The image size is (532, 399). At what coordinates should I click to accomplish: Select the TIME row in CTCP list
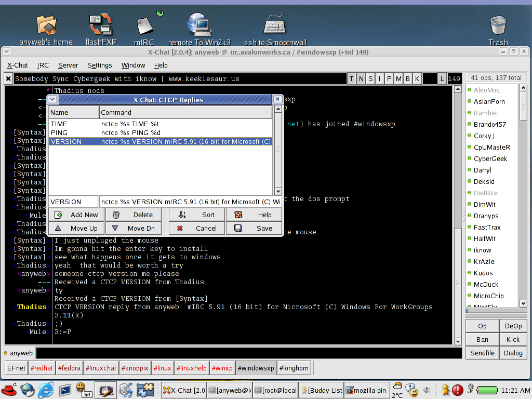[161, 124]
